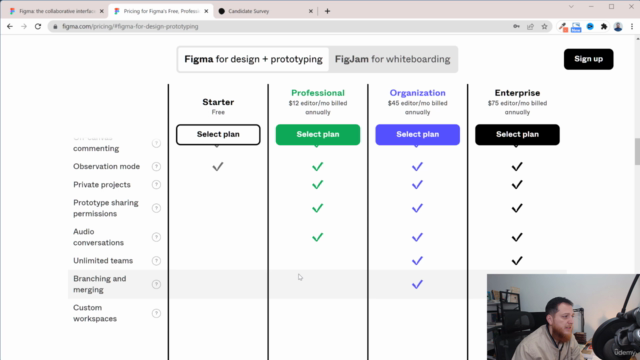The width and height of the screenshot is (640, 360).
Task: Click the pen extension icon in toolbar
Action: click(563, 27)
